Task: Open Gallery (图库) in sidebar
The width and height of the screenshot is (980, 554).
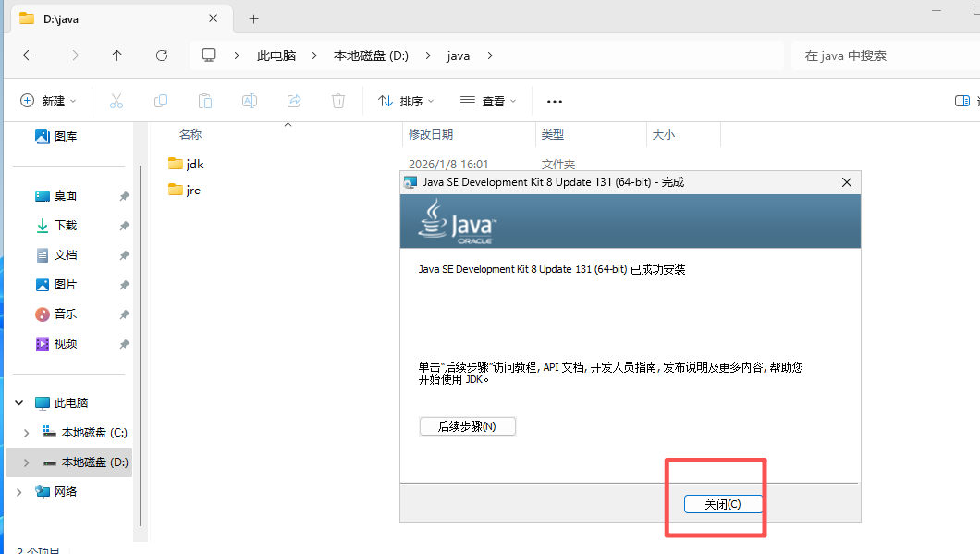Action: 56,136
